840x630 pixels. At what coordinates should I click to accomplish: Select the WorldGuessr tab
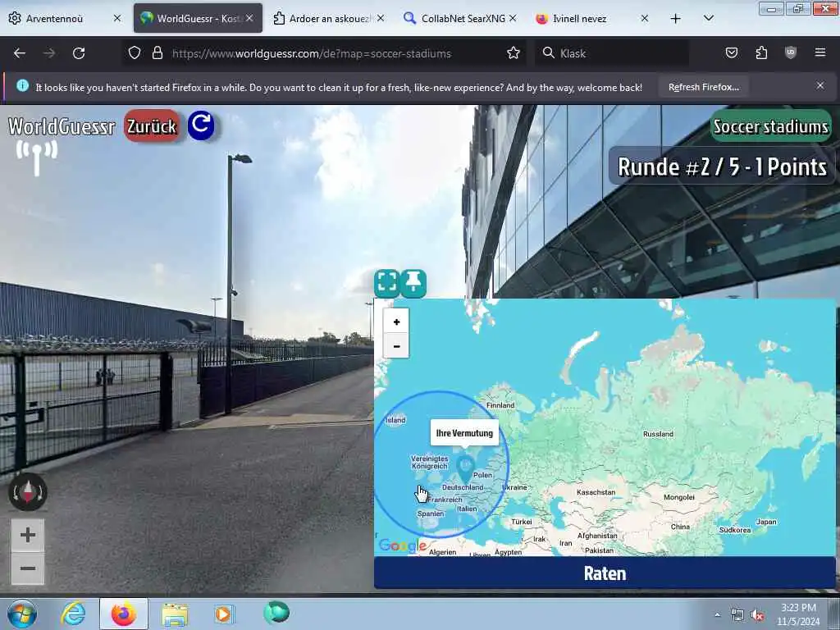tap(198, 18)
